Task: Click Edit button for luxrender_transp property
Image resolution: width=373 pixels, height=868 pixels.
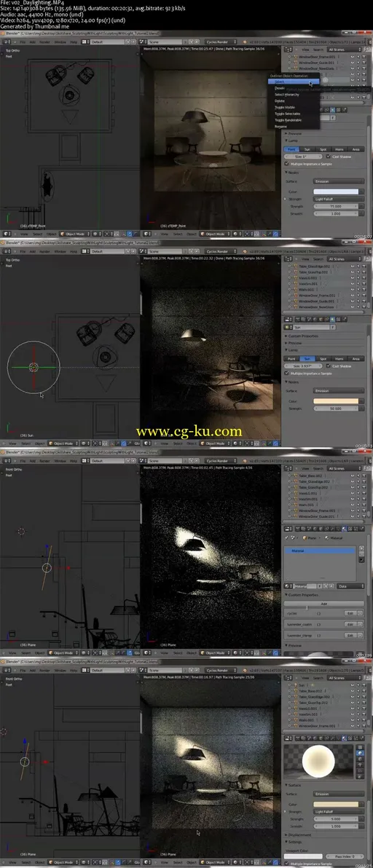Action: 350,634
